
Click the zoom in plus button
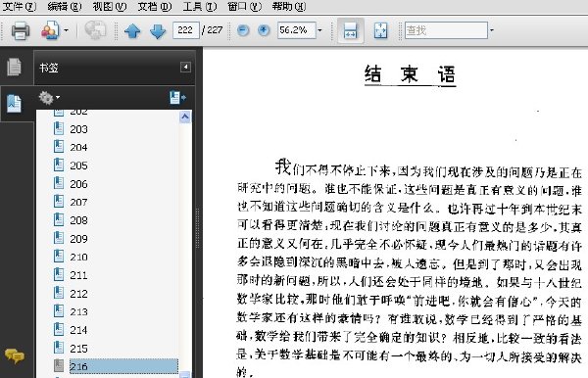[264, 30]
